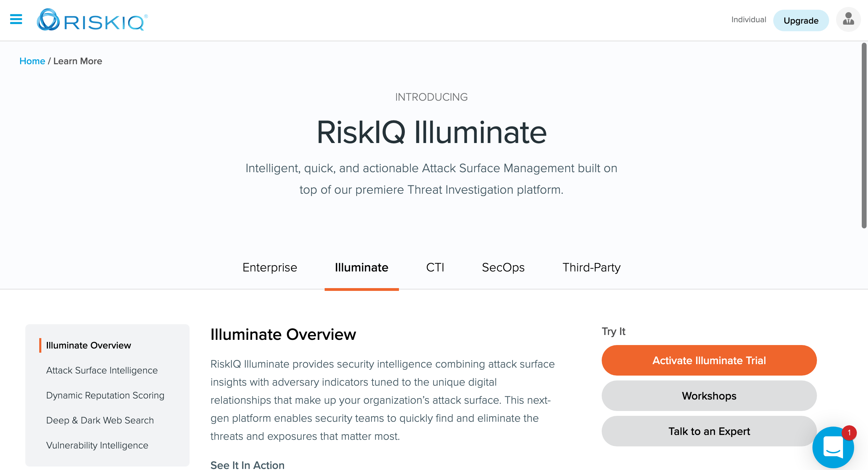868x470 pixels.
Task: Open the Third-Party tab
Action: (x=591, y=267)
